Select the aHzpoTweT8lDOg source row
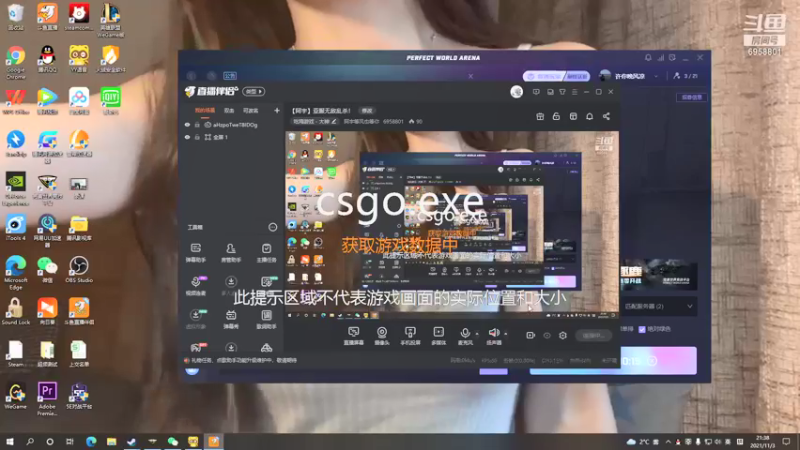 click(x=232, y=125)
